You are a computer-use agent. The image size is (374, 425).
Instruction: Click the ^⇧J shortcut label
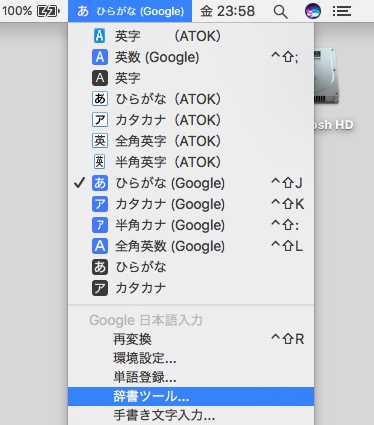click(x=287, y=183)
